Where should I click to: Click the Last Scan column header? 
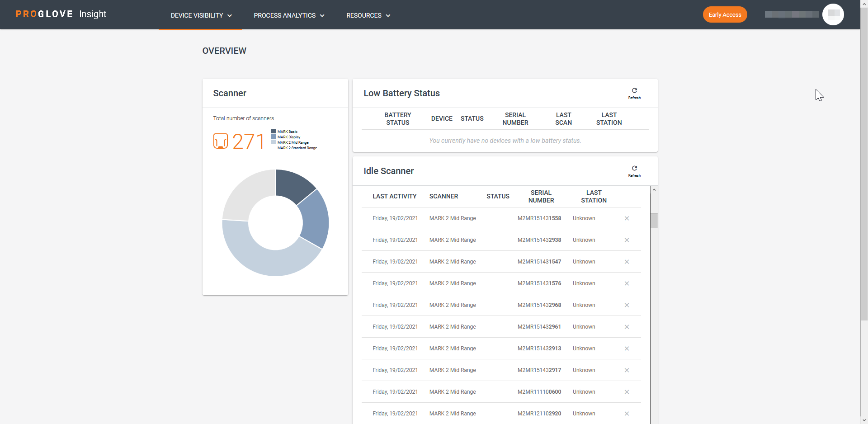(x=563, y=118)
